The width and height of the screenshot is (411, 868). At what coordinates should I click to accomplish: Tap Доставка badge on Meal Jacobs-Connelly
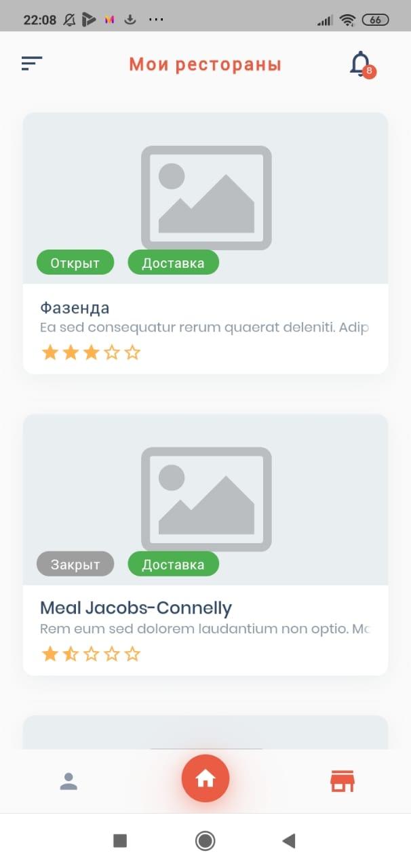173,564
